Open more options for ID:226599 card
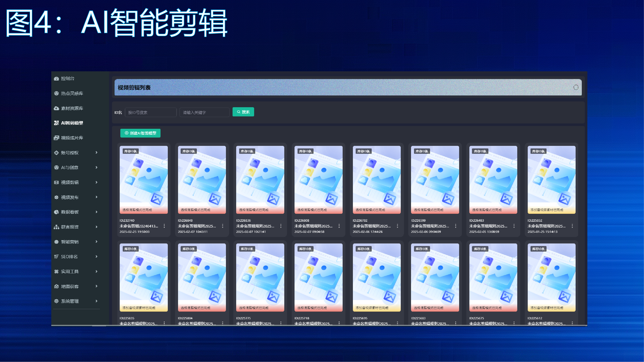The height and width of the screenshot is (362, 644). 455,226
